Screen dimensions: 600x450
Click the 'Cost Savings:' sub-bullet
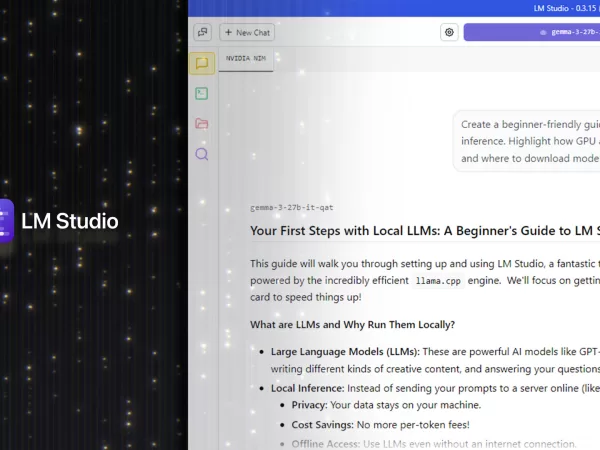tap(323, 425)
